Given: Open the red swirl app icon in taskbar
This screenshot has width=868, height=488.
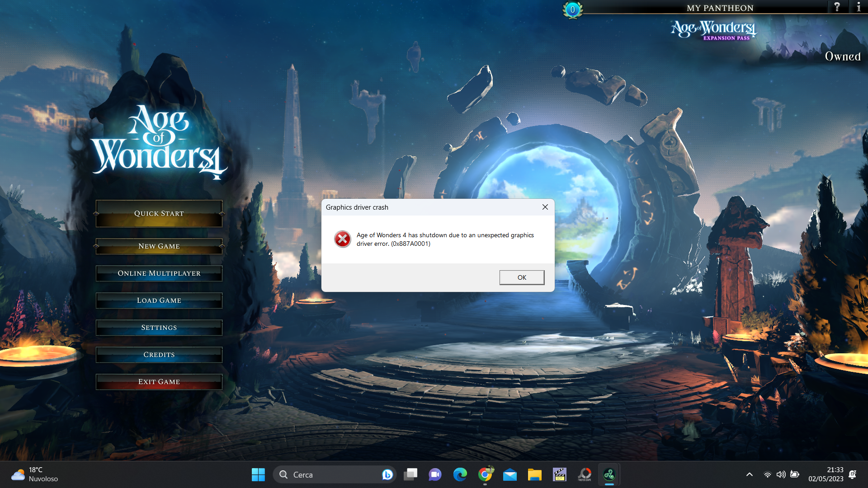Looking at the screenshot, I should (585, 474).
